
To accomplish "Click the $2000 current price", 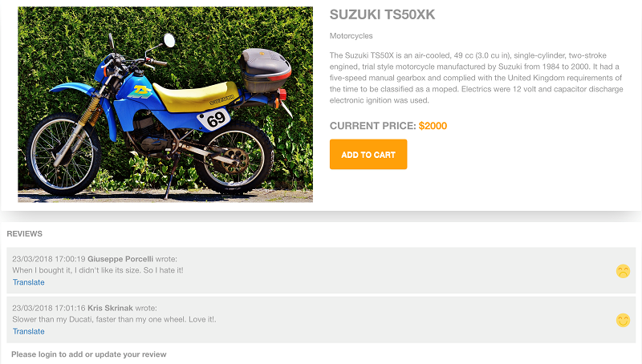I will tap(433, 126).
